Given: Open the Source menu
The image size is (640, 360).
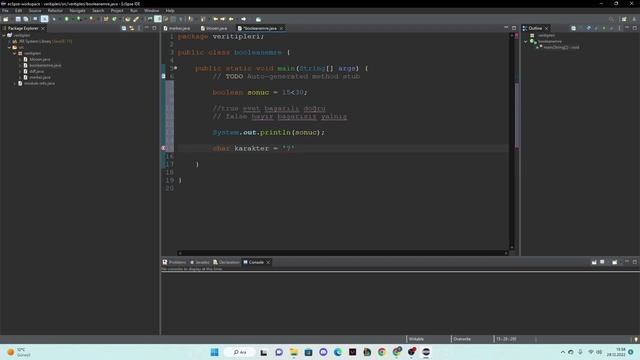Looking at the screenshot, I should click(35, 11).
